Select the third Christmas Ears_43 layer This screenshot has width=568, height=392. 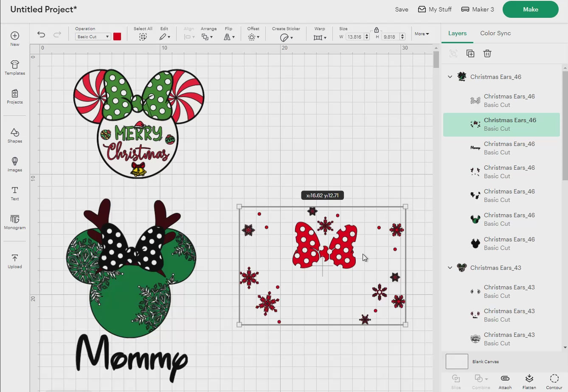pos(501,339)
